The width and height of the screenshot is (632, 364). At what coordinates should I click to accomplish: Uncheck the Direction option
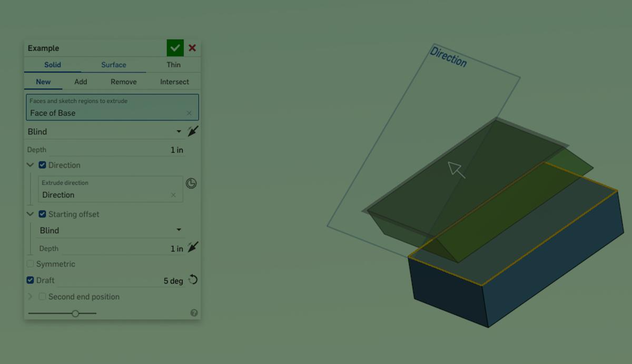42,165
